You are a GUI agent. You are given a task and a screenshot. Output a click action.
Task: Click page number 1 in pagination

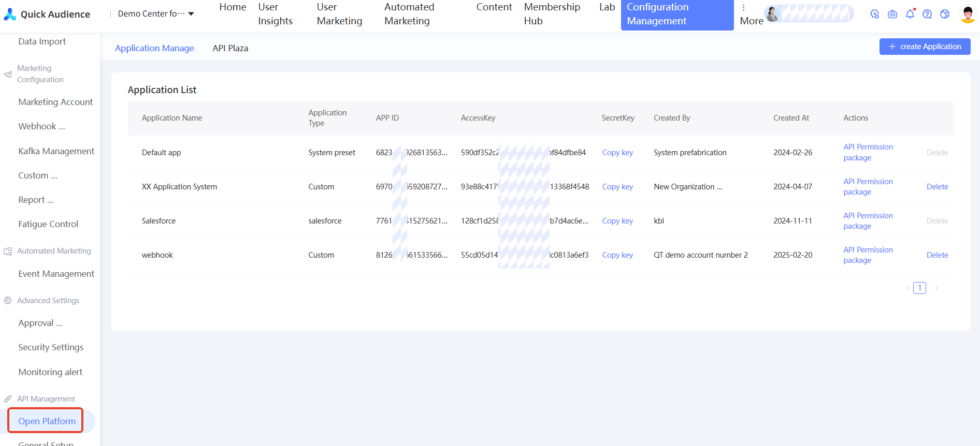pos(919,288)
